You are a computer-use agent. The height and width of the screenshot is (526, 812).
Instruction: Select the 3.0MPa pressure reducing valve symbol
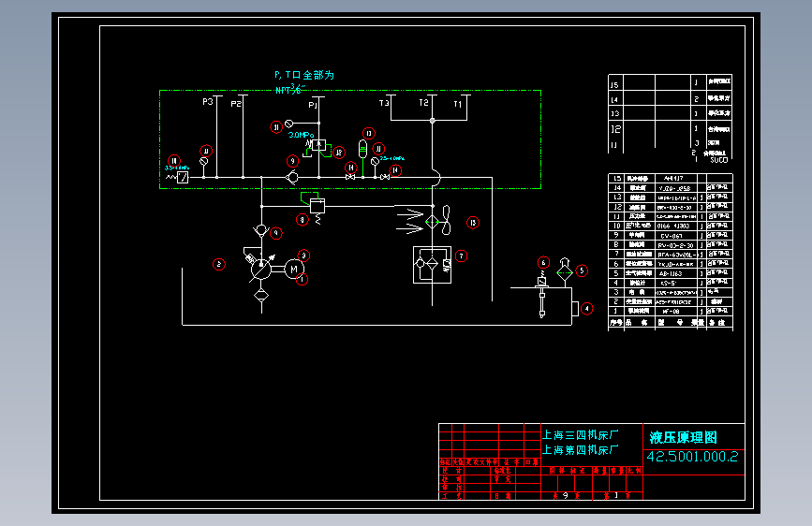point(318,145)
